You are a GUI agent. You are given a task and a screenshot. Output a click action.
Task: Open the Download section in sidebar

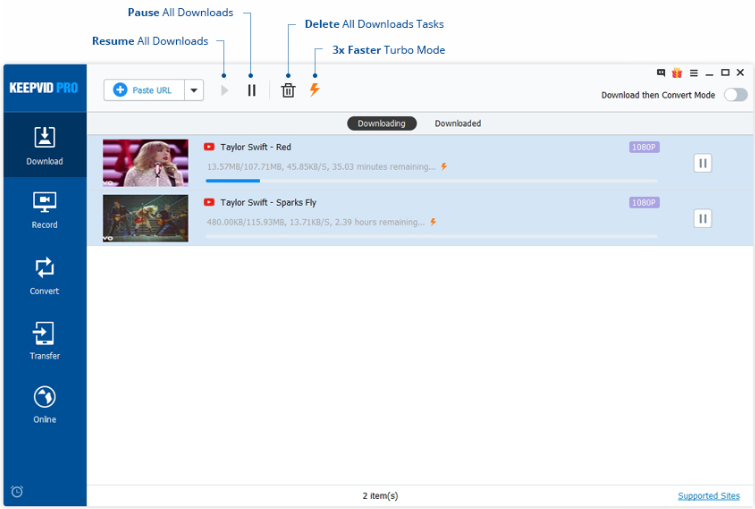click(x=45, y=145)
